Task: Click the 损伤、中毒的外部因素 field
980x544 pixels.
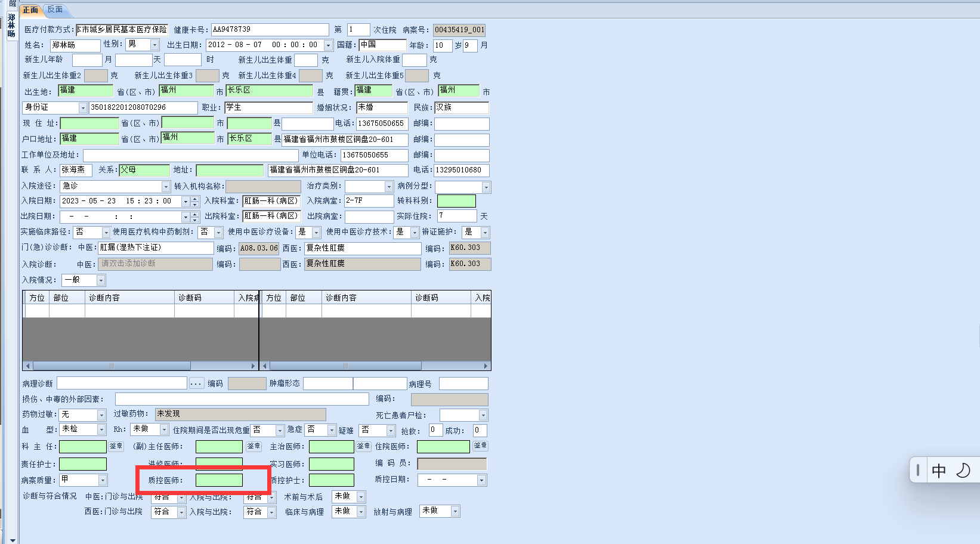Action: point(242,399)
